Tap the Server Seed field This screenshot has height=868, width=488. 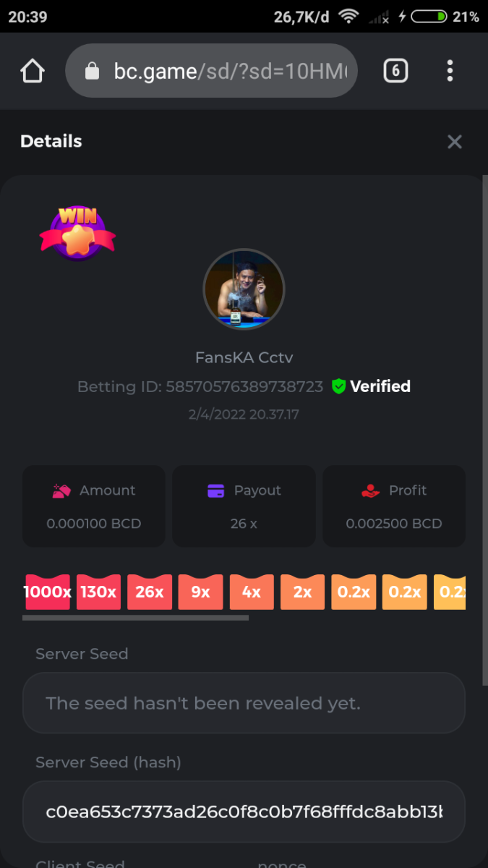[244, 703]
